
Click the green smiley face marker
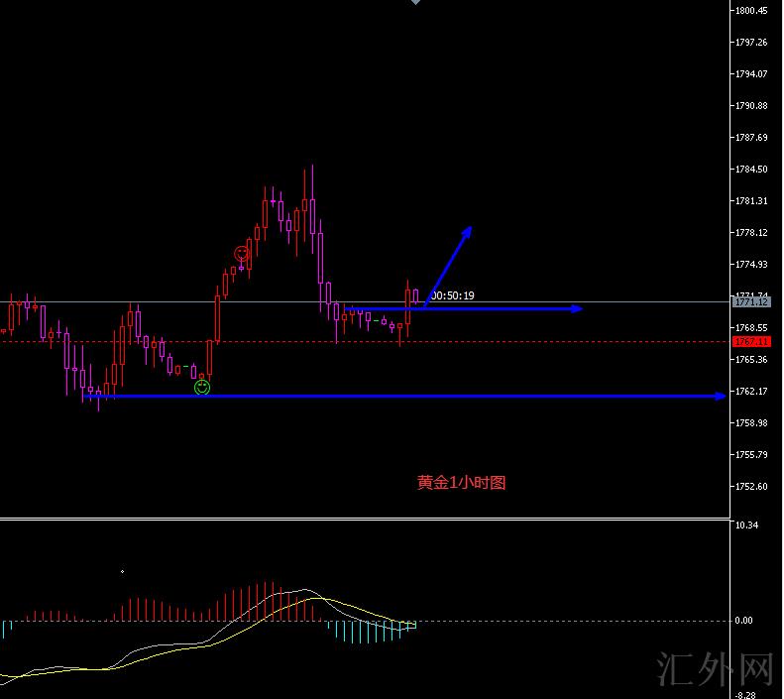pos(202,388)
